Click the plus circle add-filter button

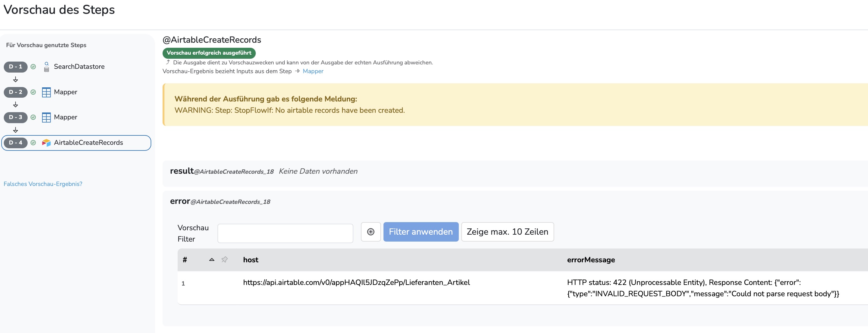pos(371,232)
